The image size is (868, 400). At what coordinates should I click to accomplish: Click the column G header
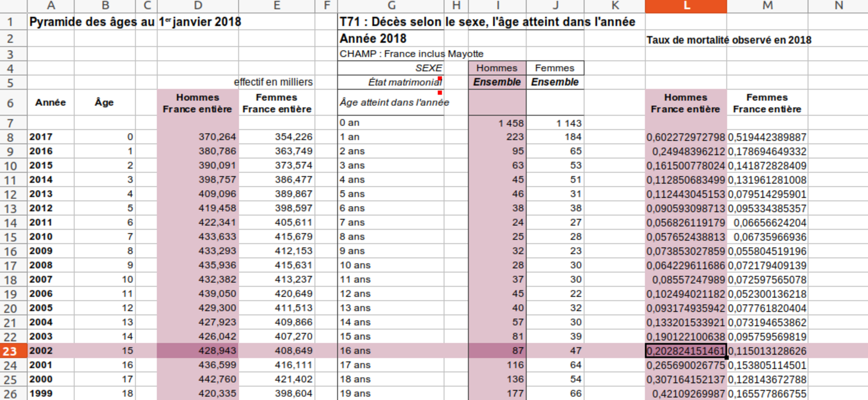coord(391,6)
